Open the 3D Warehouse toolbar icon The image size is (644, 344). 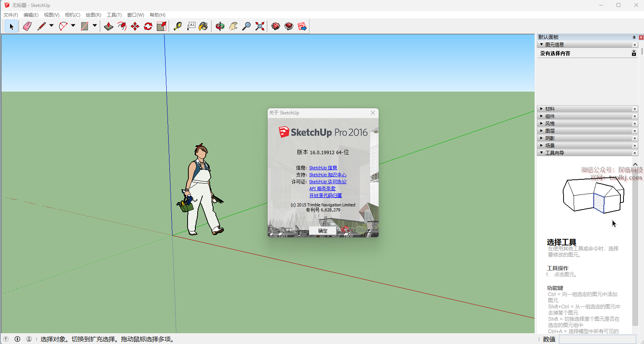point(276,26)
